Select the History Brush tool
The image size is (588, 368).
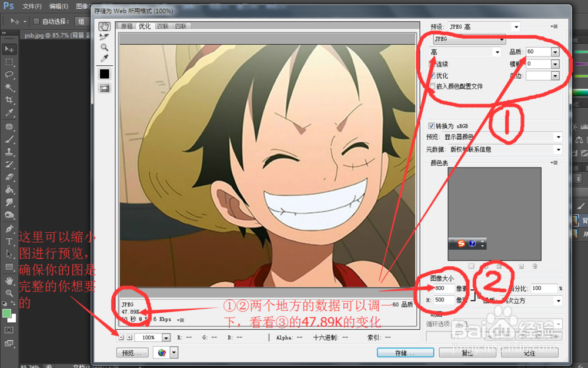9,164
